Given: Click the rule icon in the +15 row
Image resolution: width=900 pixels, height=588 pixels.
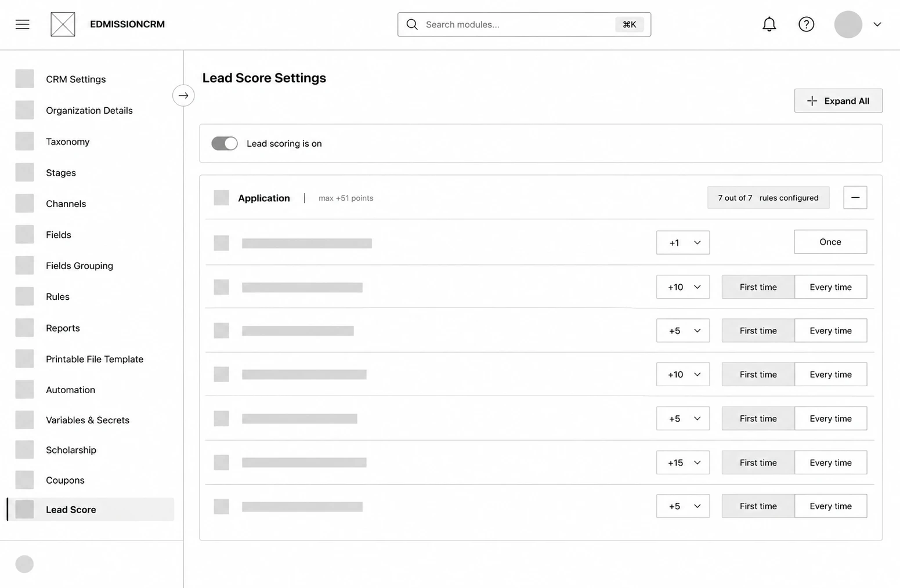Looking at the screenshot, I should pos(221,463).
